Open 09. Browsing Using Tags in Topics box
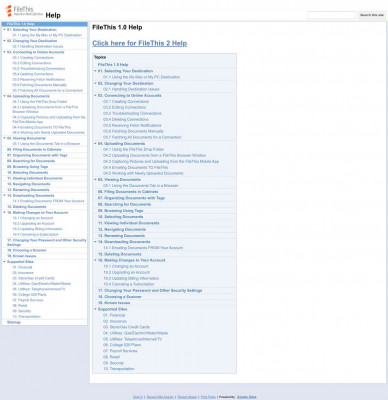The width and height of the screenshot is (388, 400). point(120,211)
